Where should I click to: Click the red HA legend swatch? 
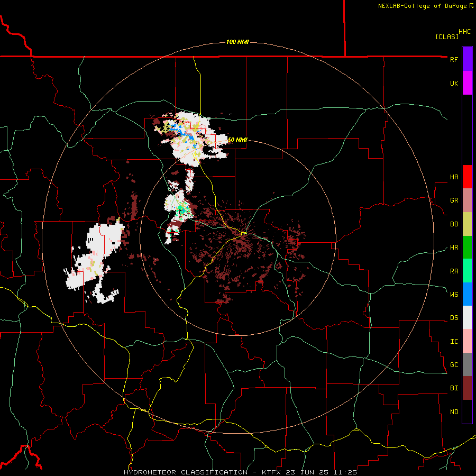[x=467, y=177]
